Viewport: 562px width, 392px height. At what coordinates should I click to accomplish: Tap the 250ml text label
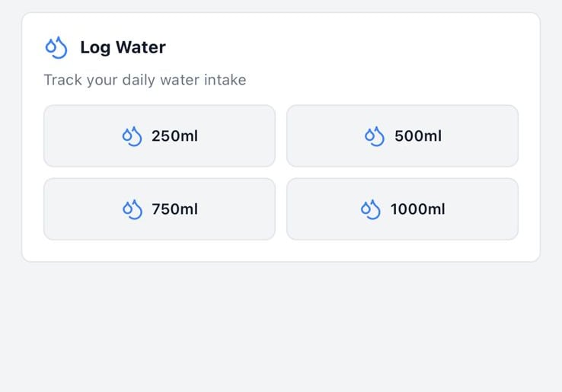[174, 136]
